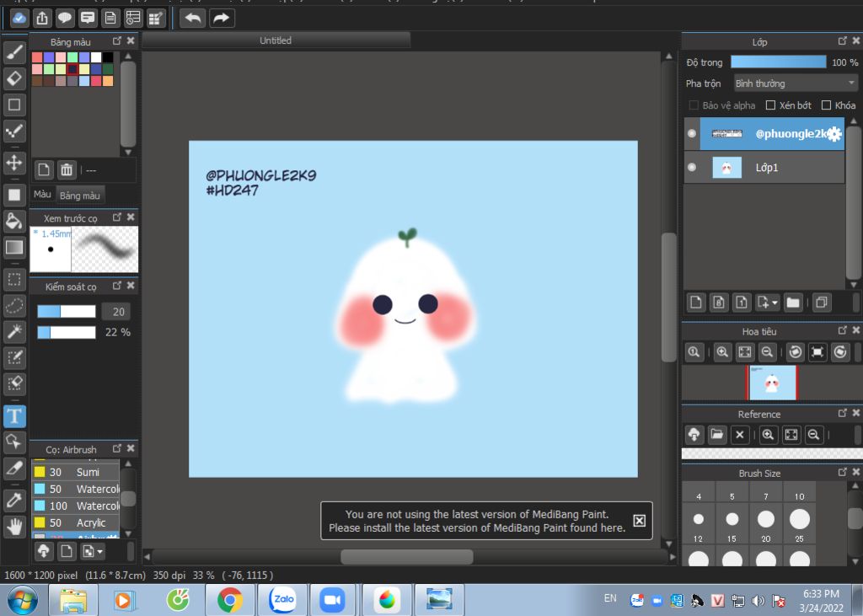This screenshot has width=863, height=616.
Task: Download brush from cloud icon in Cọ panel
Action: click(x=44, y=551)
